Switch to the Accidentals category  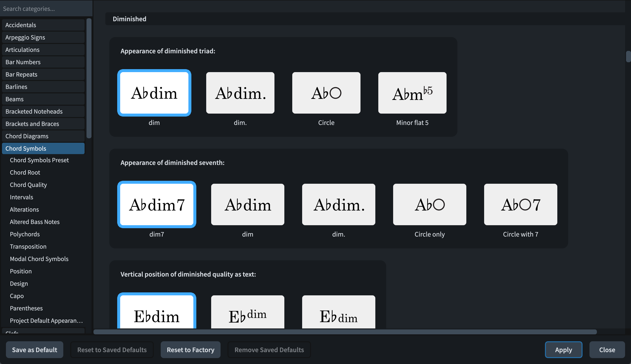tap(21, 25)
